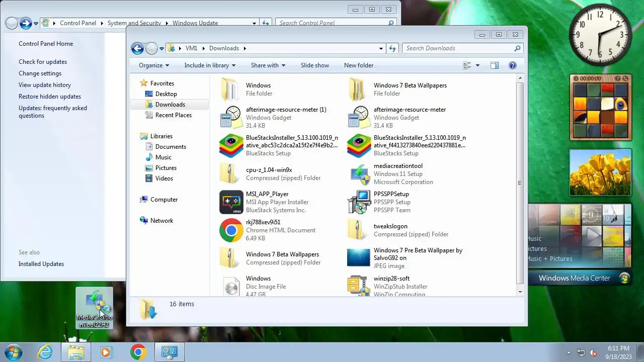Select afterimage-resource-meter (1) gadget icon

coord(231,118)
